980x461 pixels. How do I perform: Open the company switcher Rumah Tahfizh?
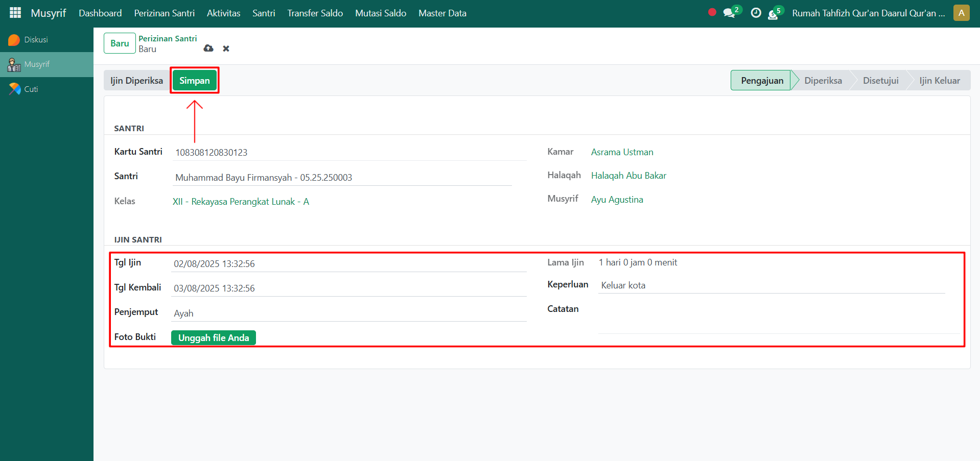(x=868, y=13)
